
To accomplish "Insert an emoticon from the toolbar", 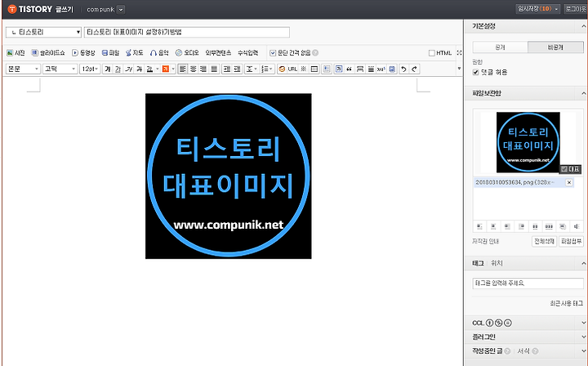I will (282, 69).
